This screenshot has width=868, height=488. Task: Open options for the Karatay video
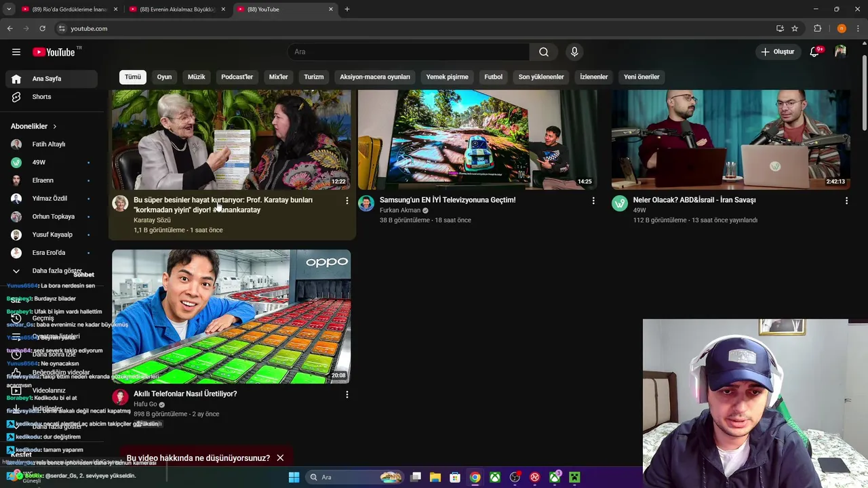tap(347, 201)
